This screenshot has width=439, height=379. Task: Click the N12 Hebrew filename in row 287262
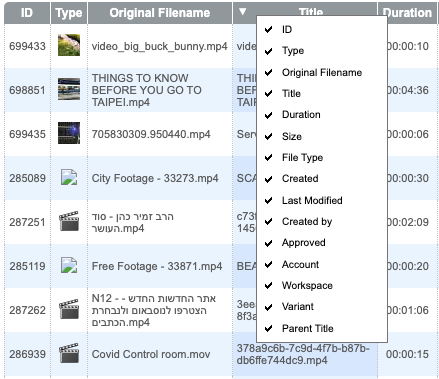(x=154, y=310)
